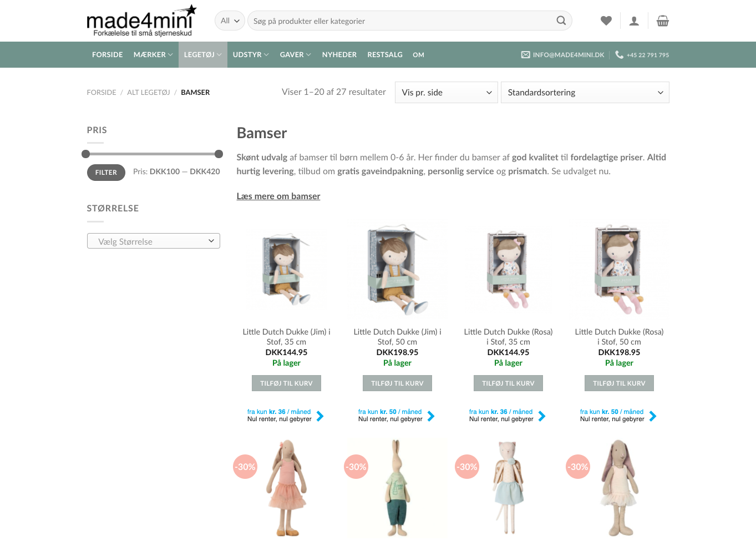
Task: Open the MÆRKER menu
Action: click(153, 55)
